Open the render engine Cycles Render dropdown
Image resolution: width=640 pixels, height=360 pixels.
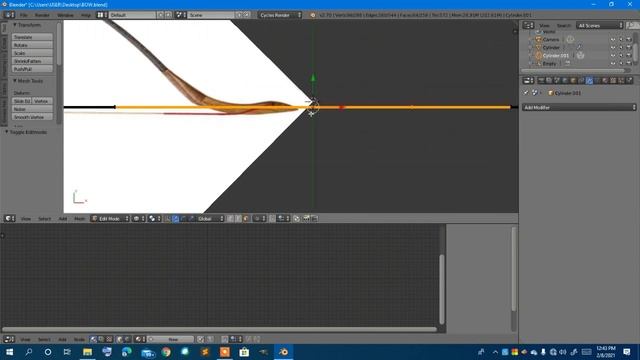tap(280, 15)
